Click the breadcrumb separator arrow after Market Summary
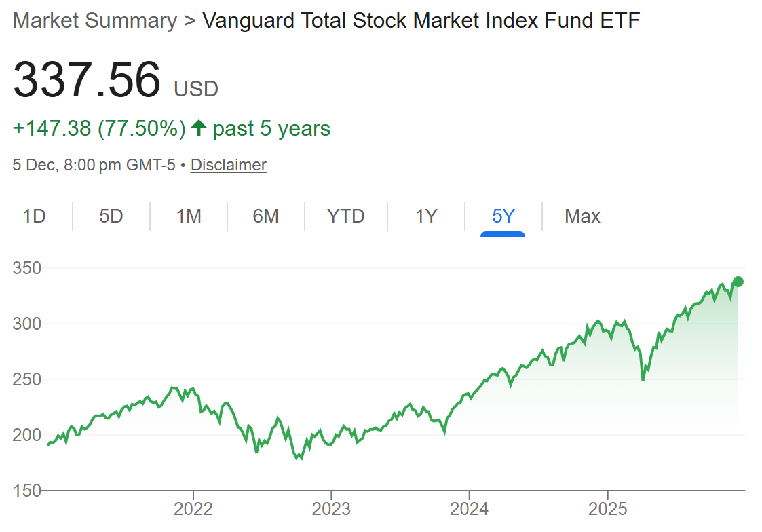The width and height of the screenshot is (762, 532). pyautogui.click(x=189, y=21)
